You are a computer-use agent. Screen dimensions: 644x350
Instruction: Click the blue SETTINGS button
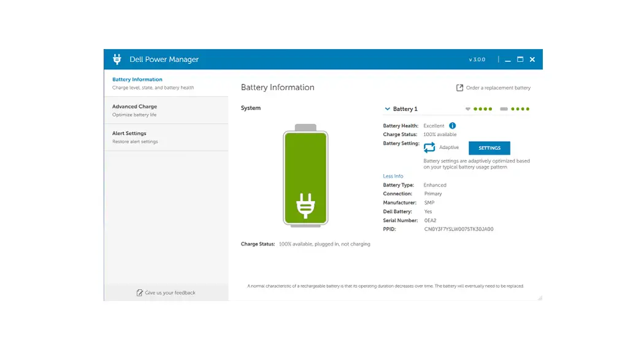(489, 148)
